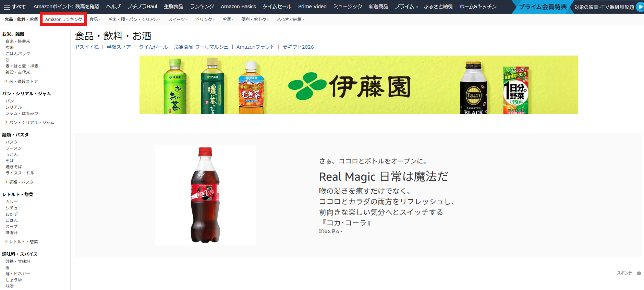Open シリアル category in the sidebar
Image resolution: width=644 pixels, height=290 pixels.
tap(14, 107)
